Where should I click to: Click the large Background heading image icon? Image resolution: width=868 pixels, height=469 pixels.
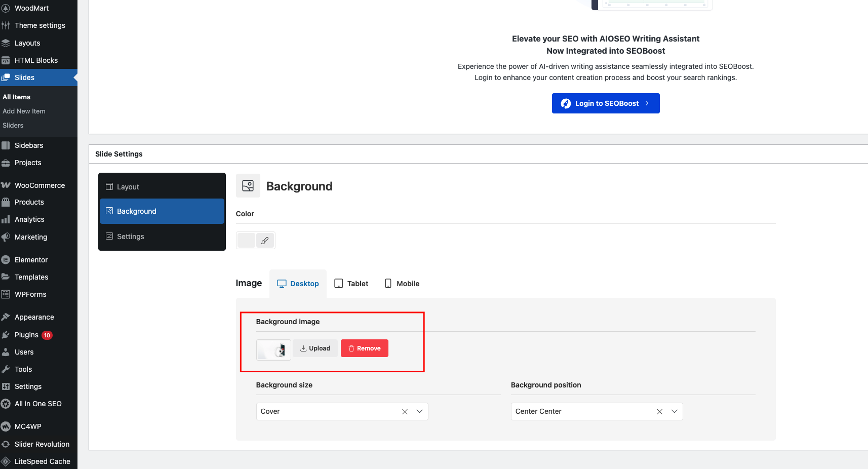pos(248,186)
